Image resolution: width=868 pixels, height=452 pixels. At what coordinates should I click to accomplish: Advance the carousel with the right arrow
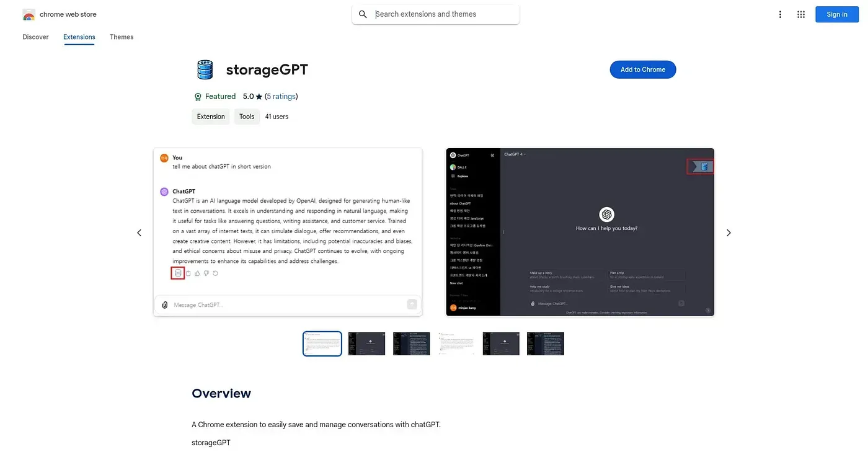(x=728, y=233)
